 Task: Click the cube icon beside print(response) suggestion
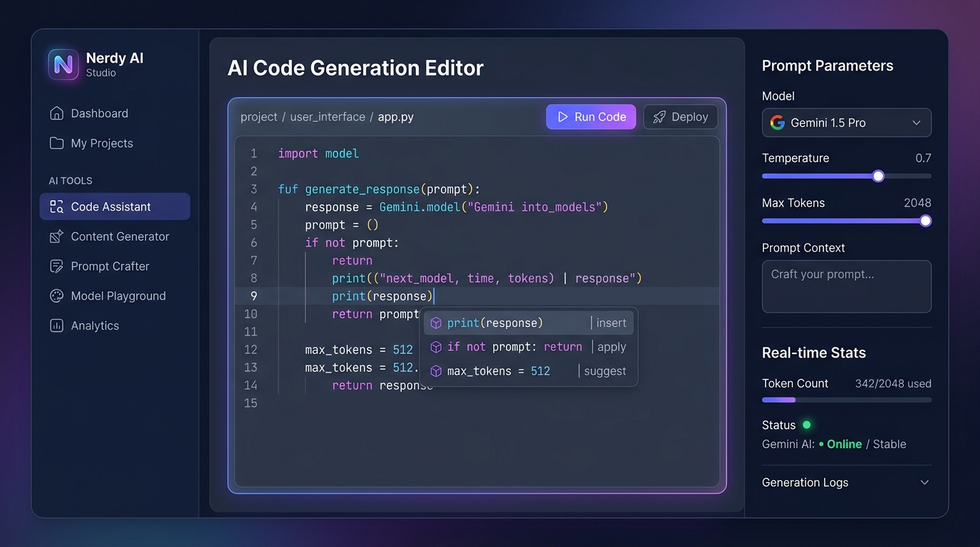tap(436, 323)
